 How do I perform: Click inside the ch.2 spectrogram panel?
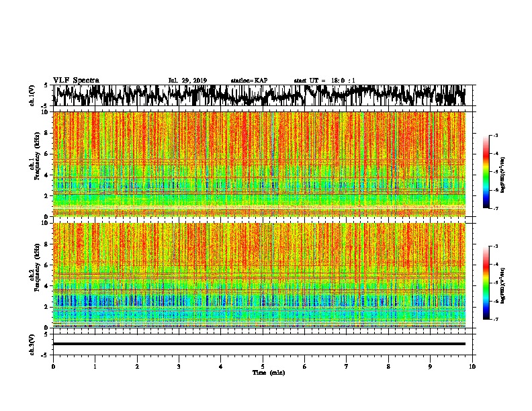point(259,275)
